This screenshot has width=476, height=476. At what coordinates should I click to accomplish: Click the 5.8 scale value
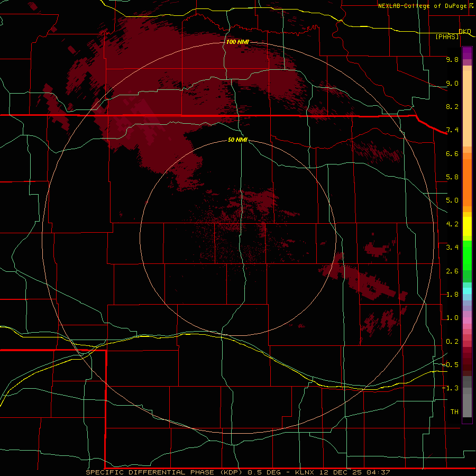click(452, 177)
